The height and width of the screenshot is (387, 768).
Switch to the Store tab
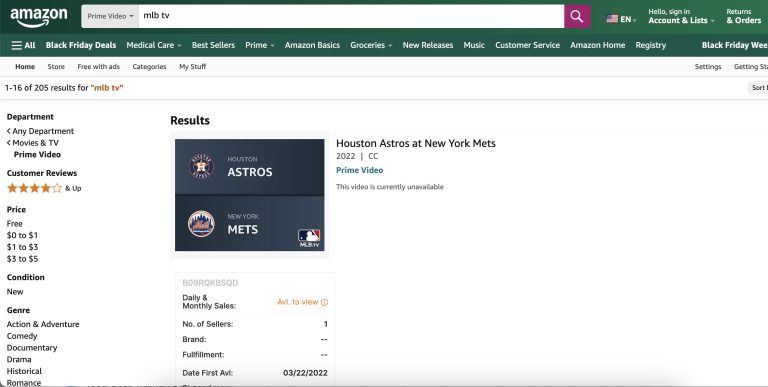pyautogui.click(x=56, y=67)
